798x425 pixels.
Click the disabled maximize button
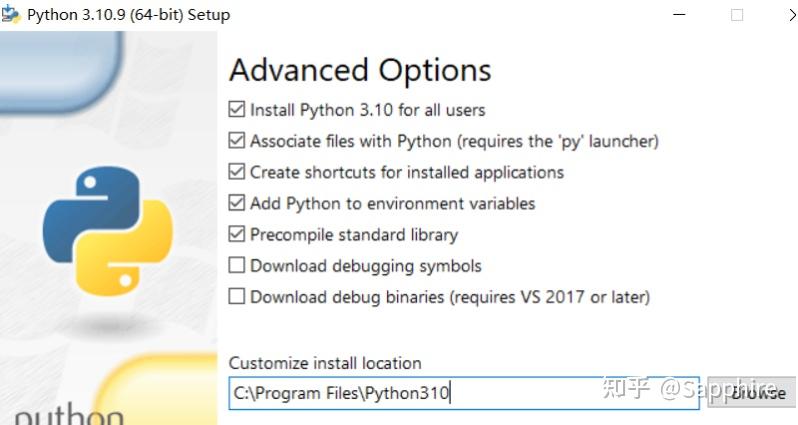point(737,15)
